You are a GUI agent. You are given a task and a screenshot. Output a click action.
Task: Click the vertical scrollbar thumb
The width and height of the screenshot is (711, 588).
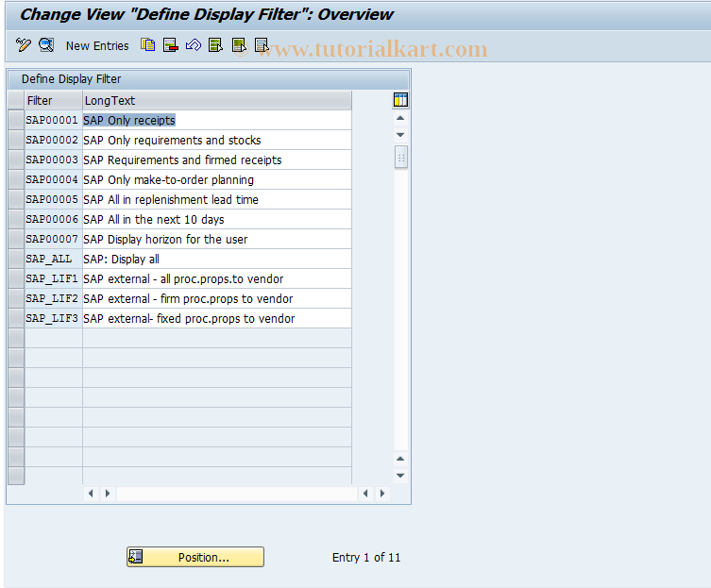(x=401, y=157)
